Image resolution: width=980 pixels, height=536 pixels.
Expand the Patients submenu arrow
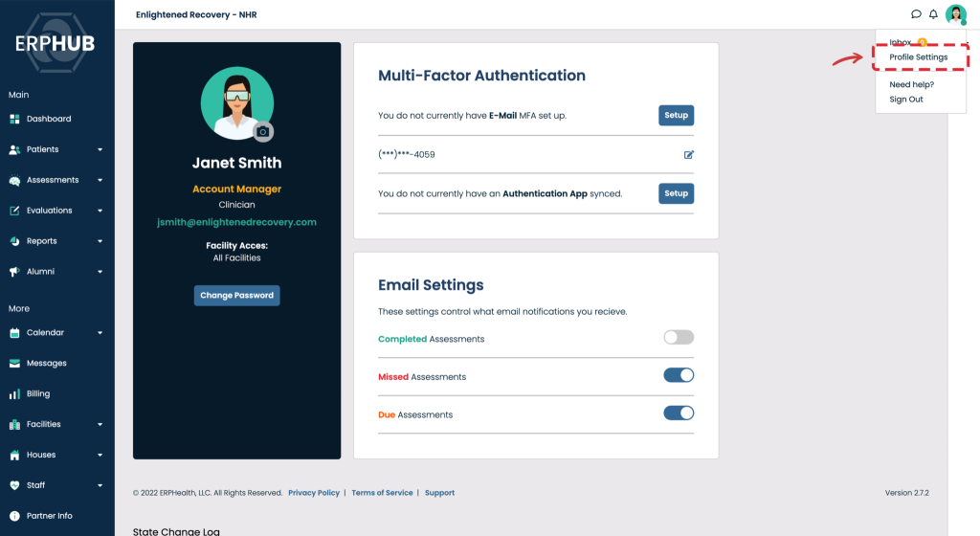coord(100,150)
